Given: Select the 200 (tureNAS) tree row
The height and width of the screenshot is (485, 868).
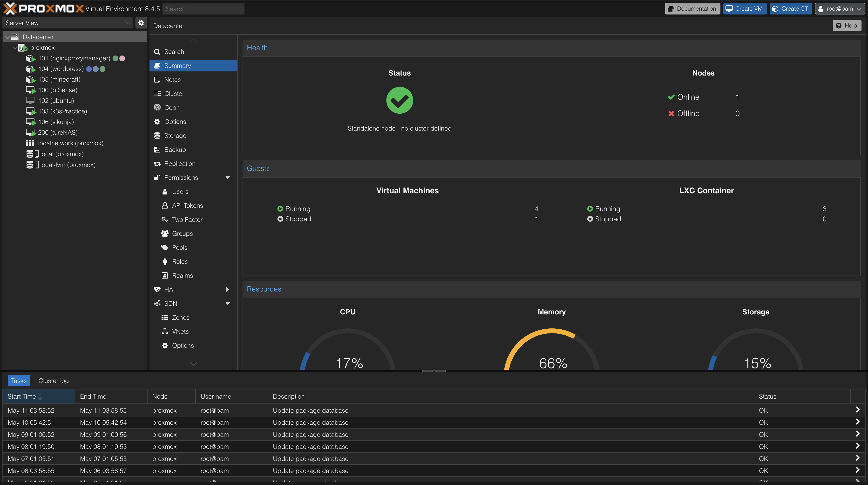Looking at the screenshot, I should pyautogui.click(x=75, y=132).
